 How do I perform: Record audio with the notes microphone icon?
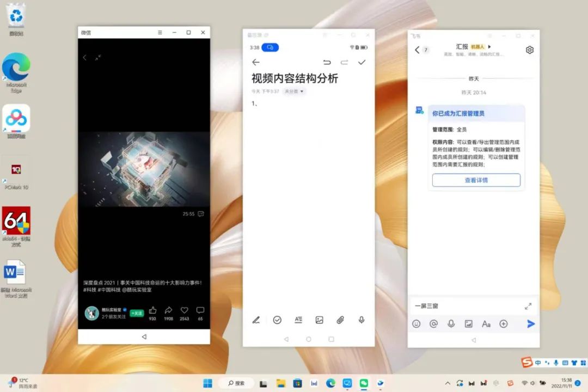[x=361, y=320]
